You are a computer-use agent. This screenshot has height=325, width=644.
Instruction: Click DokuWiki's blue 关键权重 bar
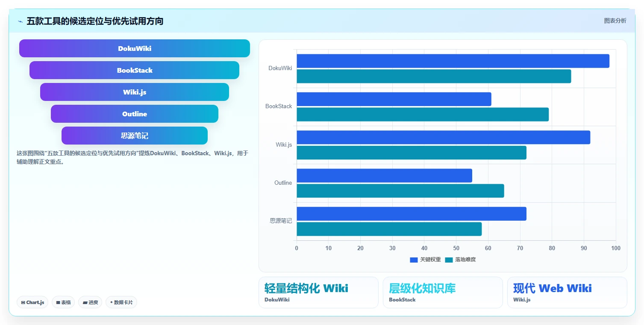(453, 61)
